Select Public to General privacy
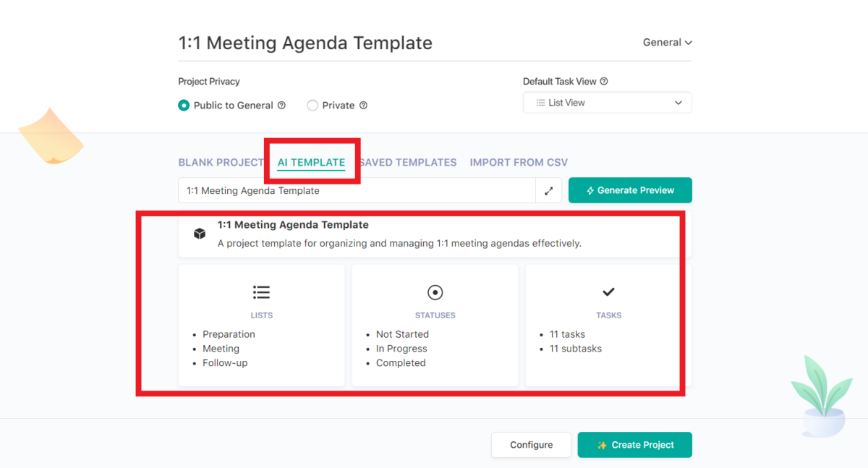The height and width of the screenshot is (468, 868). click(184, 105)
